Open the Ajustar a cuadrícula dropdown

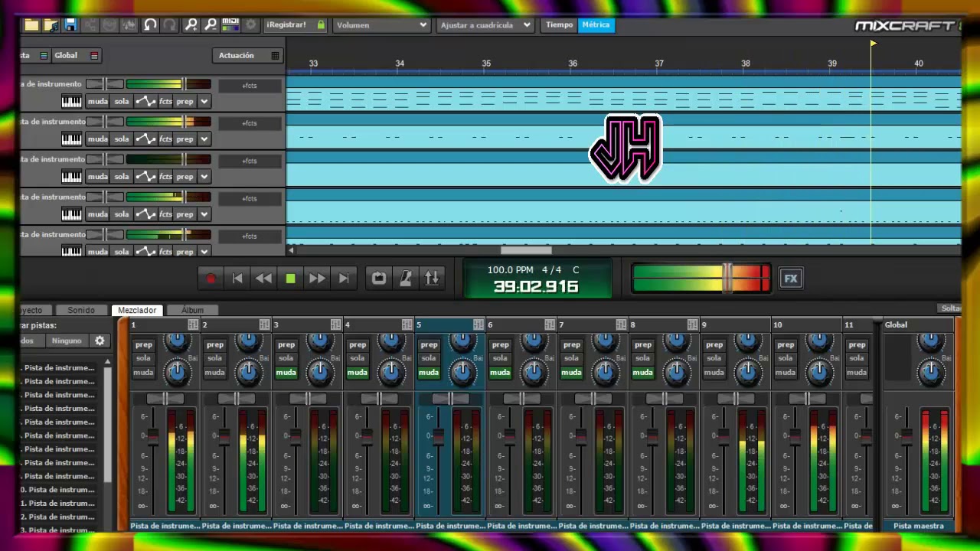[485, 24]
